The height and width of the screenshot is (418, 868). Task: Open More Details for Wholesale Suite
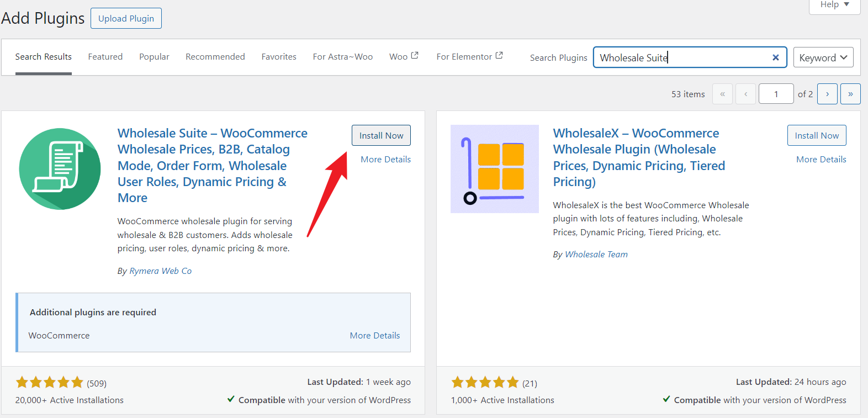coord(385,159)
